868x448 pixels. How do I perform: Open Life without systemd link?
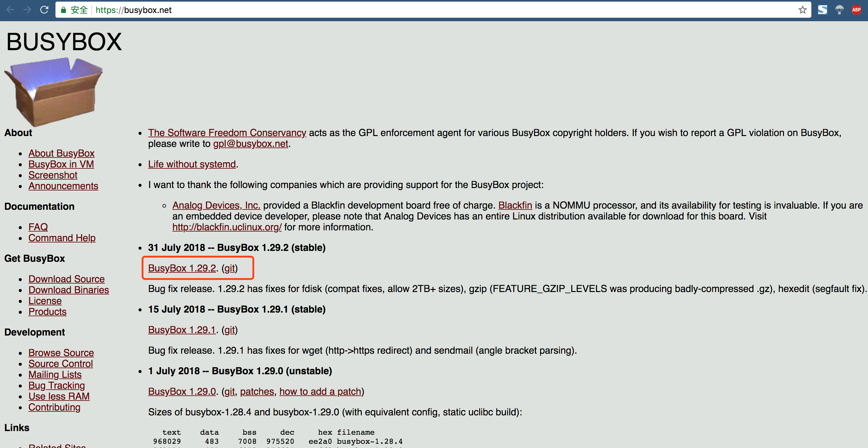point(192,164)
